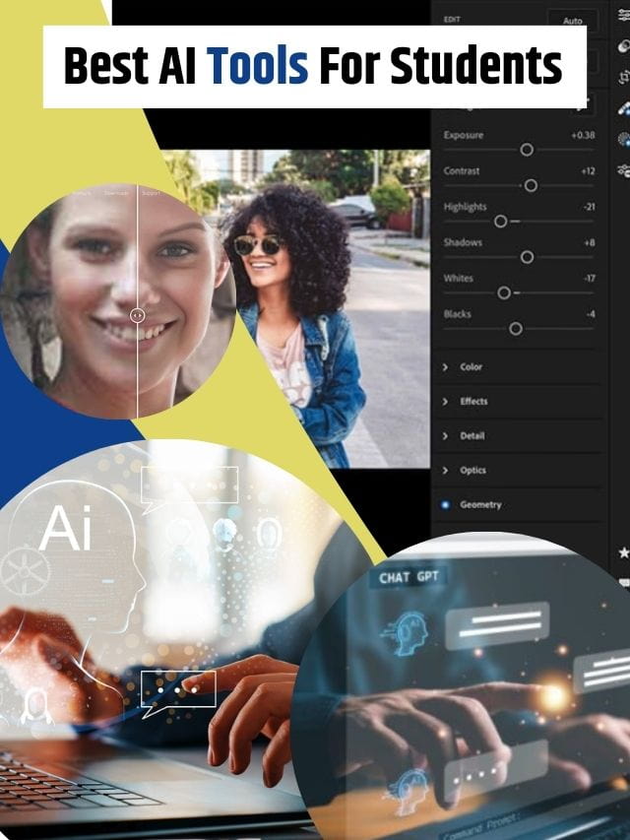Click the CHAT GPT label
Screen dimensions: 630x840
[409, 577]
